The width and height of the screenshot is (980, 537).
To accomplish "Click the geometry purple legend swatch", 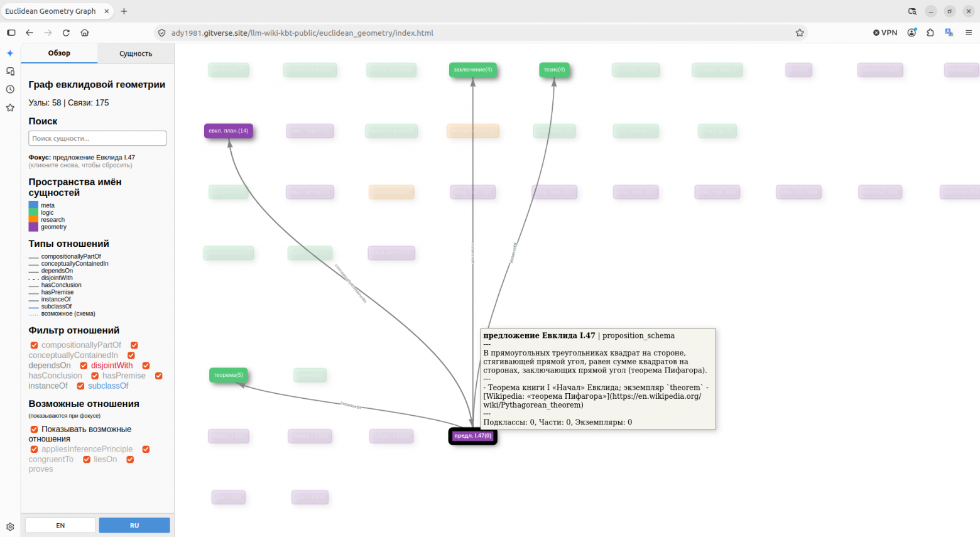I will pos(33,227).
